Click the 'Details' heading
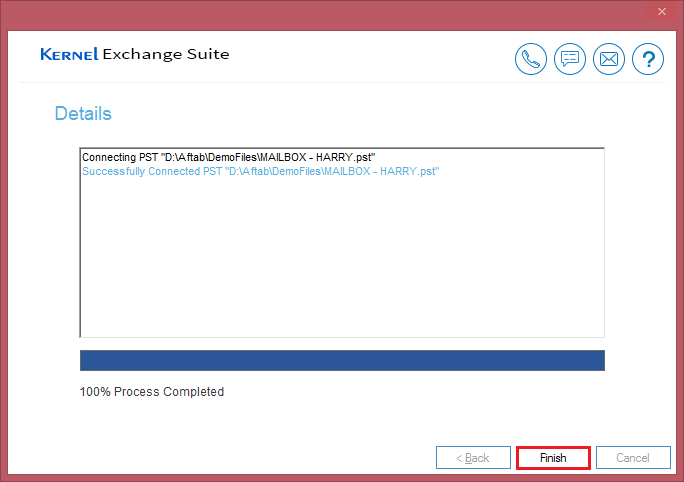Viewport: 684px width, 482px height. click(83, 113)
